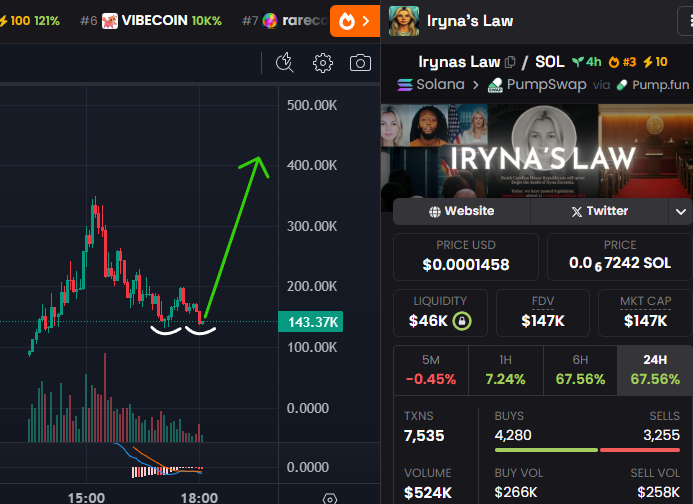
Task: Open the token Twitter link
Action: [x=599, y=211]
